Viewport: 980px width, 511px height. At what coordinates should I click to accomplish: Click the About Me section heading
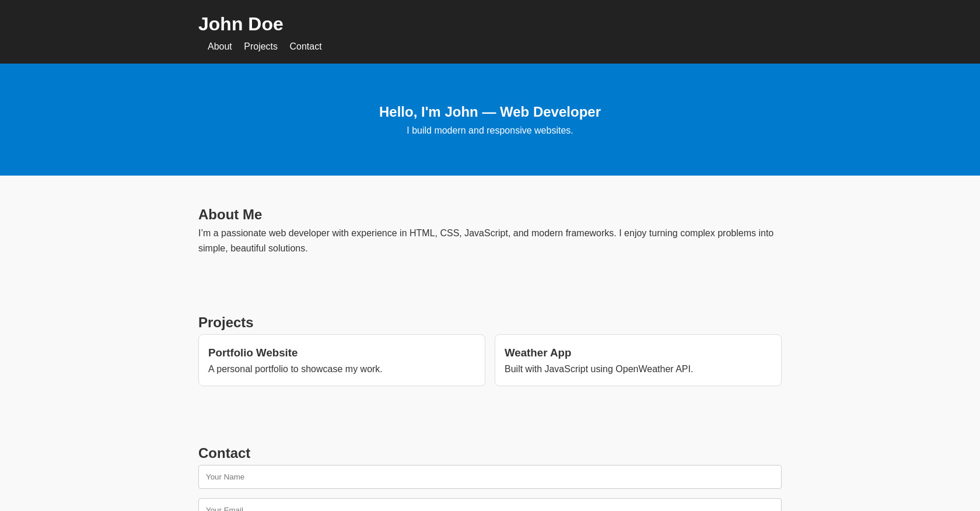click(230, 215)
